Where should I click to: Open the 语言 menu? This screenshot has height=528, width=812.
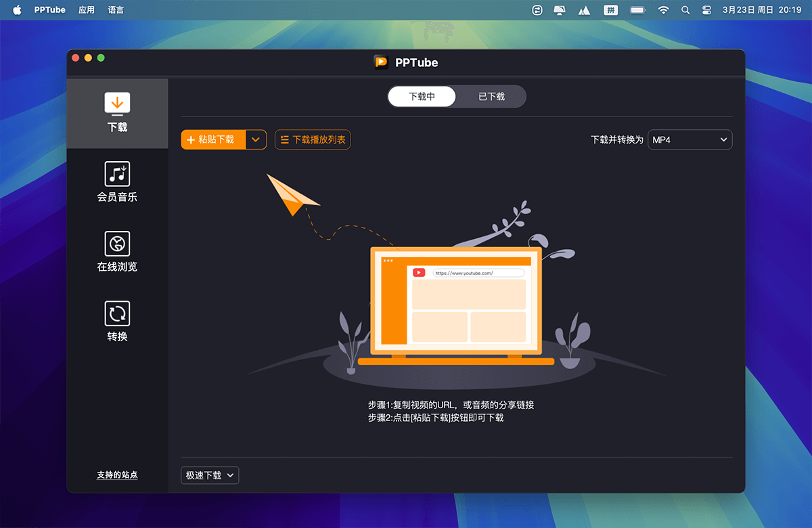(x=116, y=9)
